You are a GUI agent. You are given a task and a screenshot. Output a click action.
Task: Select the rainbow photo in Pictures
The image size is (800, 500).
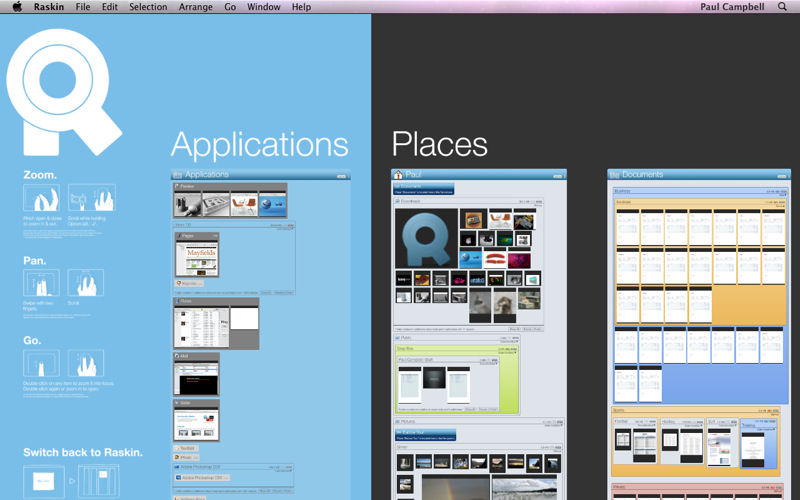[x=455, y=487]
